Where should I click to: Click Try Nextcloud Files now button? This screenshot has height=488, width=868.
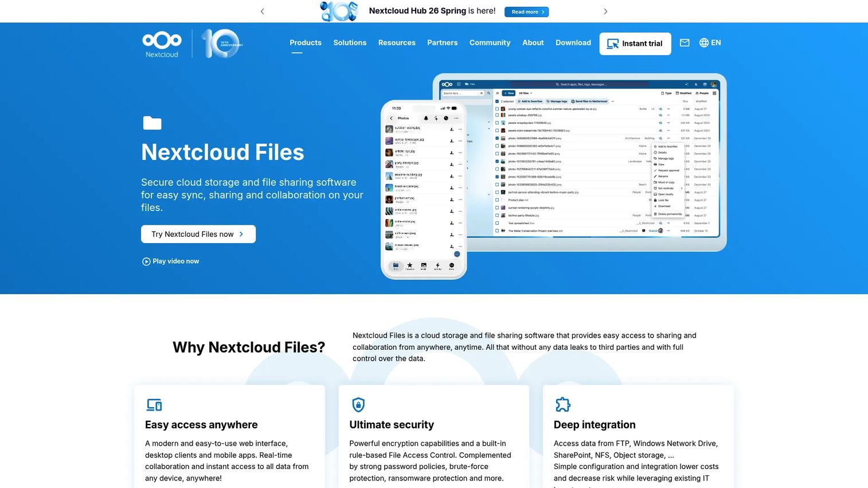[x=198, y=234]
